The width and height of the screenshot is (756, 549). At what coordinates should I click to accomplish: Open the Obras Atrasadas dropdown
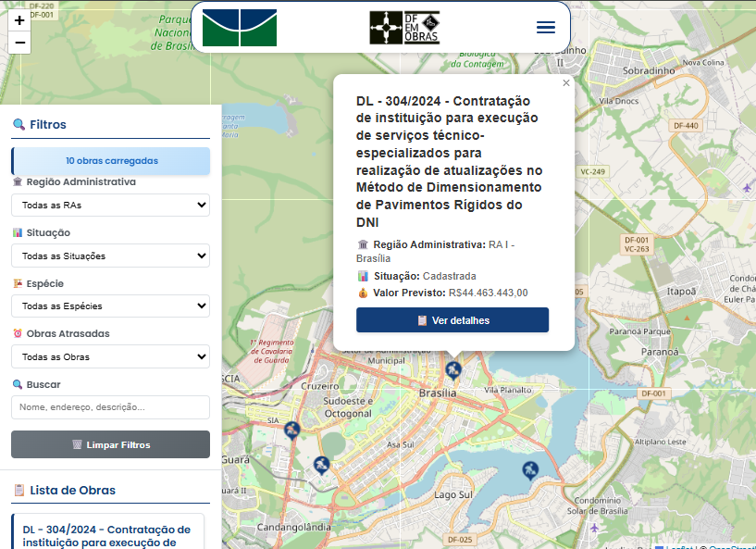tap(110, 356)
